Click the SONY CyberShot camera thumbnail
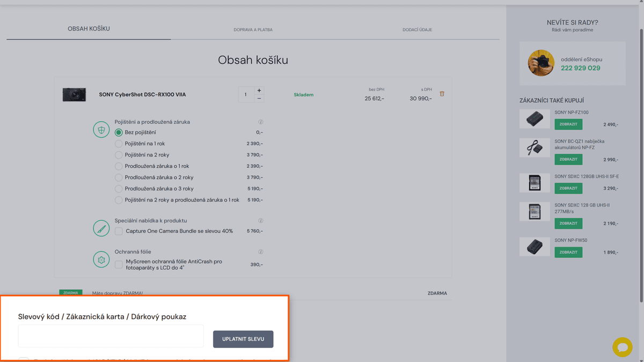The width and height of the screenshot is (644, 362). point(74,95)
